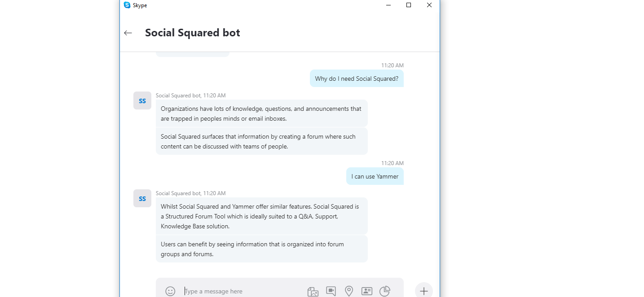Share location with the pin icon
The height and width of the screenshot is (297, 644).
click(x=349, y=291)
